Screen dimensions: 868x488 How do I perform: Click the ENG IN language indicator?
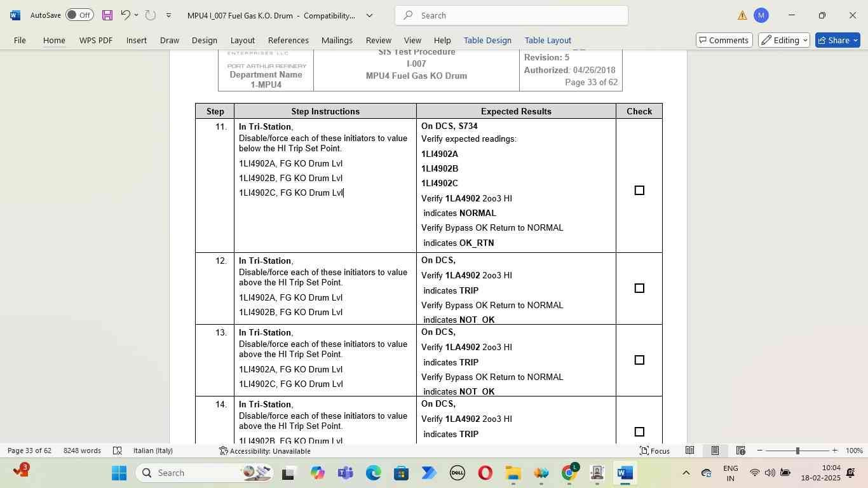[731, 473]
